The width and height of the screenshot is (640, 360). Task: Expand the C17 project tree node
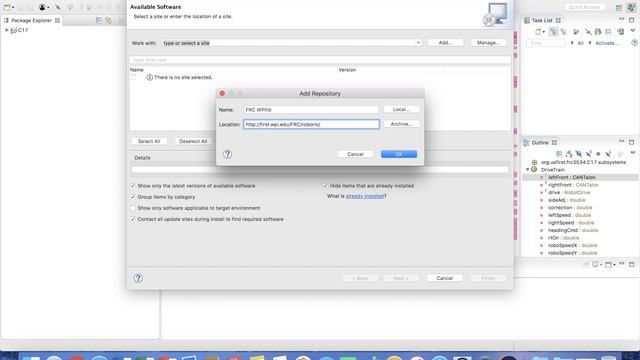pyautogui.click(x=7, y=30)
